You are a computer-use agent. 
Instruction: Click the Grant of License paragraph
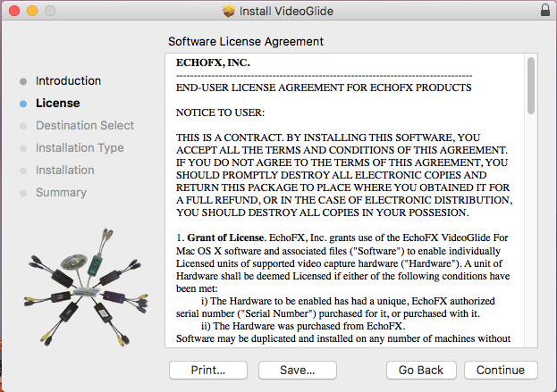click(x=340, y=275)
